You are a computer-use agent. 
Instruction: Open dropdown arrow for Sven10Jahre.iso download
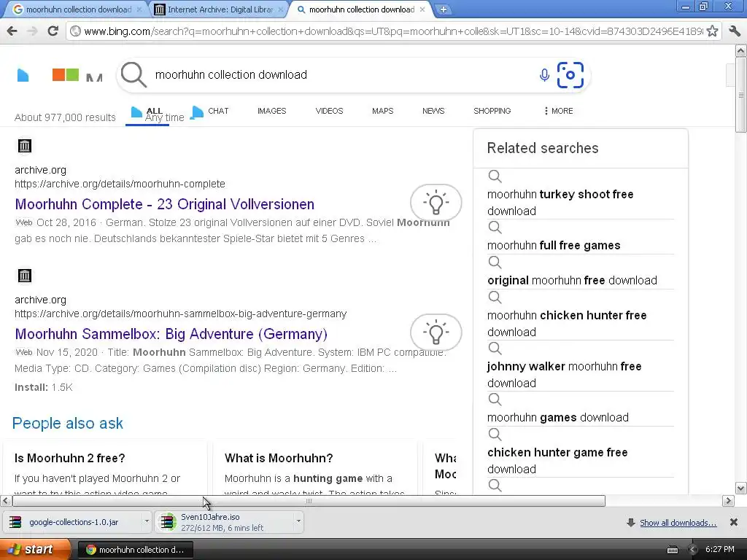click(298, 521)
